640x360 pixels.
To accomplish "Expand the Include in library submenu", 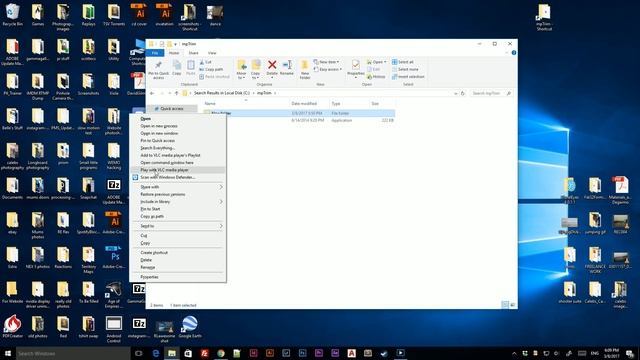I will (178, 202).
